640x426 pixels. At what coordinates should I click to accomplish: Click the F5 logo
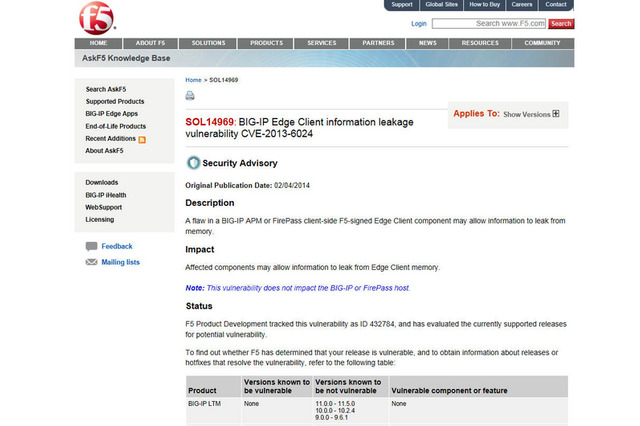point(96,18)
